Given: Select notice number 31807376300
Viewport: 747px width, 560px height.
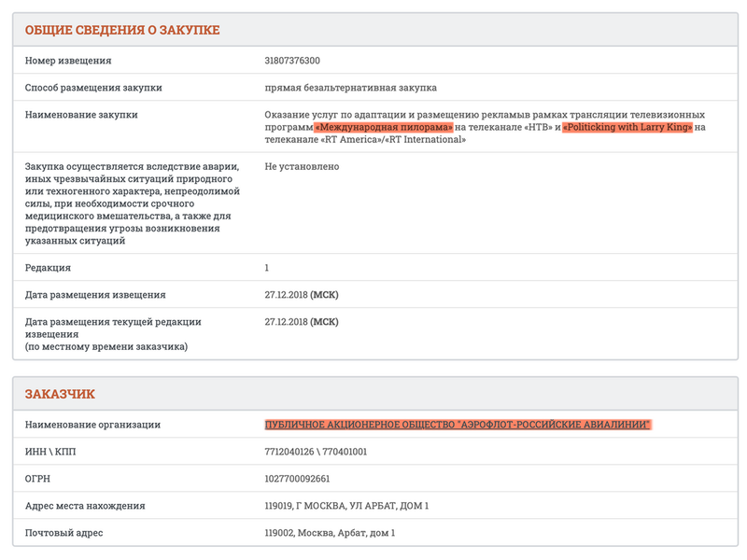Looking at the screenshot, I should point(292,61).
